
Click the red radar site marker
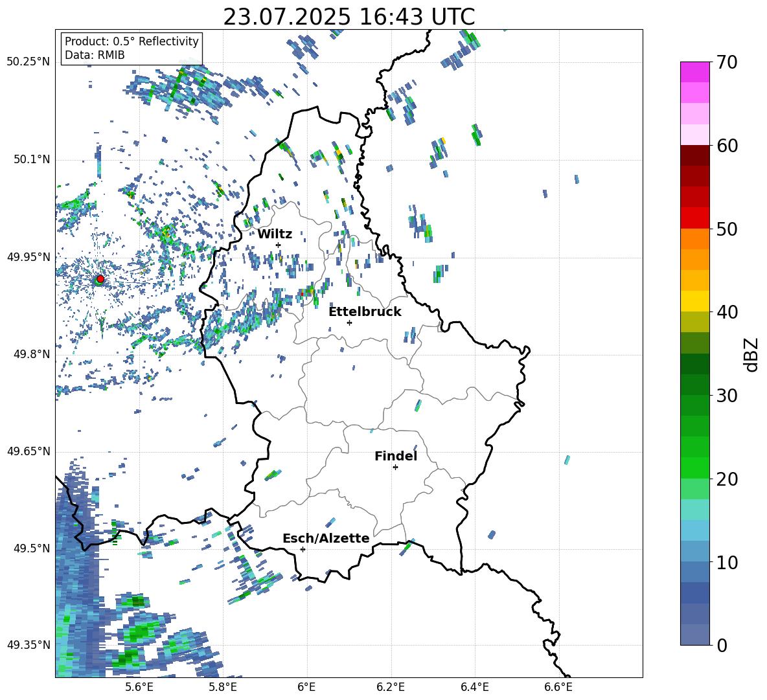[x=100, y=279]
